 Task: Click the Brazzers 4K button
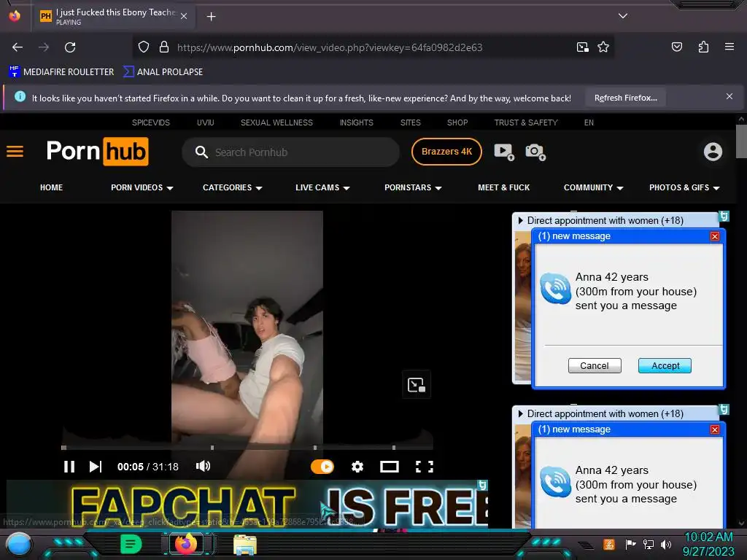[x=446, y=152]
